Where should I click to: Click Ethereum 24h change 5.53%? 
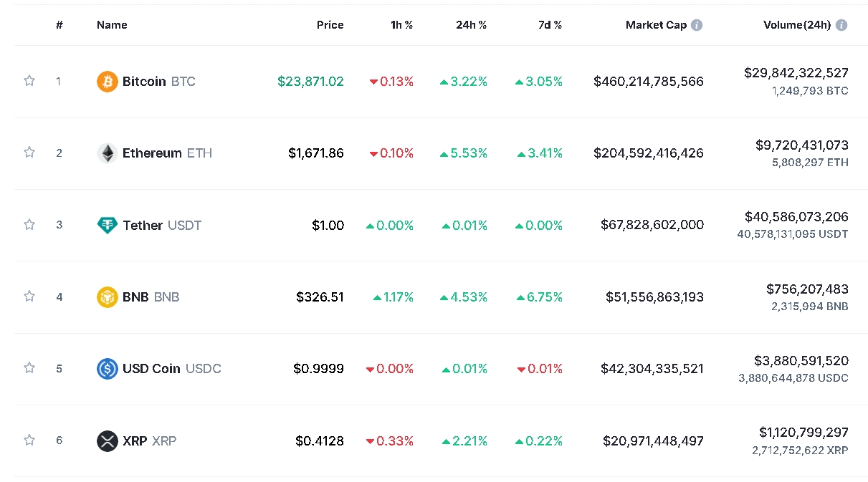pyautogui.click(x=464, y=153)
